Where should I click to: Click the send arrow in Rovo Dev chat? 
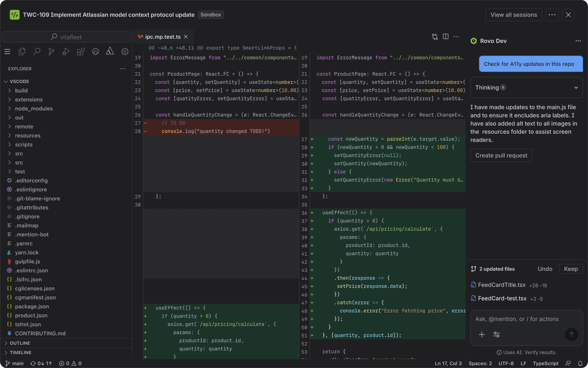coord(571,335)
